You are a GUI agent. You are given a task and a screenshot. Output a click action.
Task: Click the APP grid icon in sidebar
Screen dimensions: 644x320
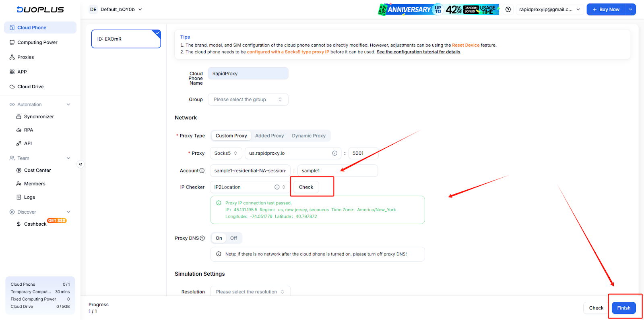tap(12, 72)
